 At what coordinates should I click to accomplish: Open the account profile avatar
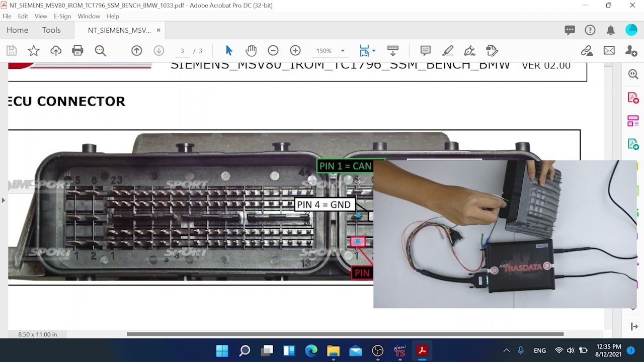click(631, 30)
